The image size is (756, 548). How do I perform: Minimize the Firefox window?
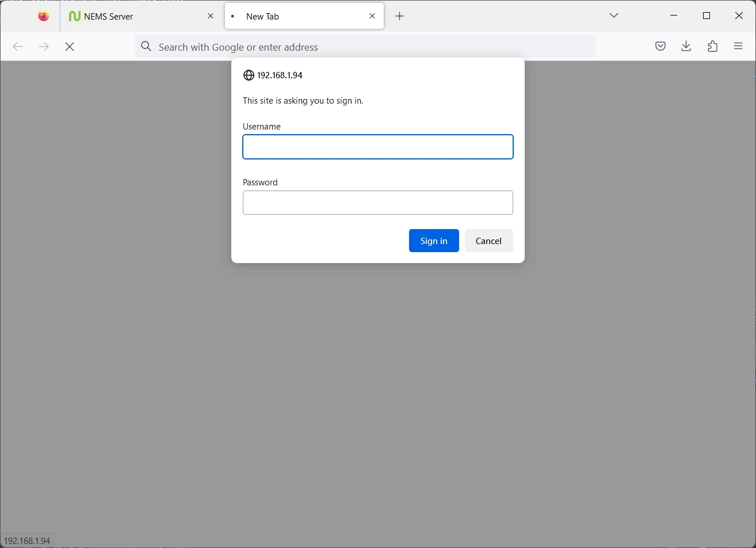click(x=674, y=16)
